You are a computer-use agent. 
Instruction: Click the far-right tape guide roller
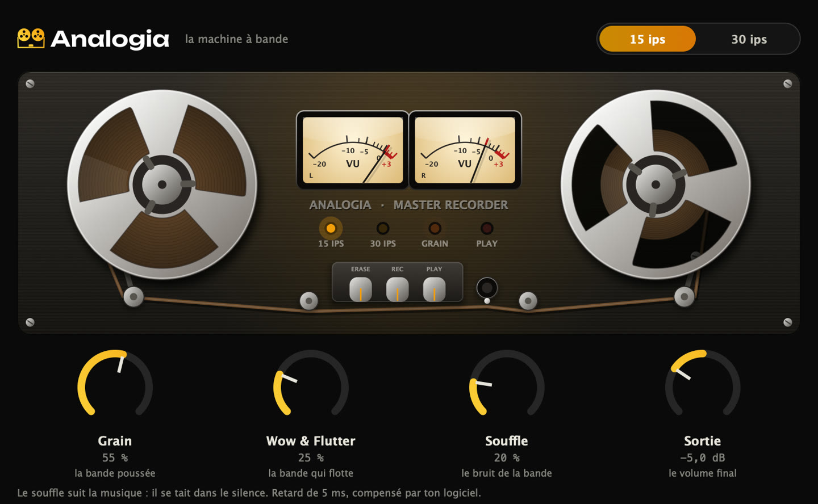(684, 296)
